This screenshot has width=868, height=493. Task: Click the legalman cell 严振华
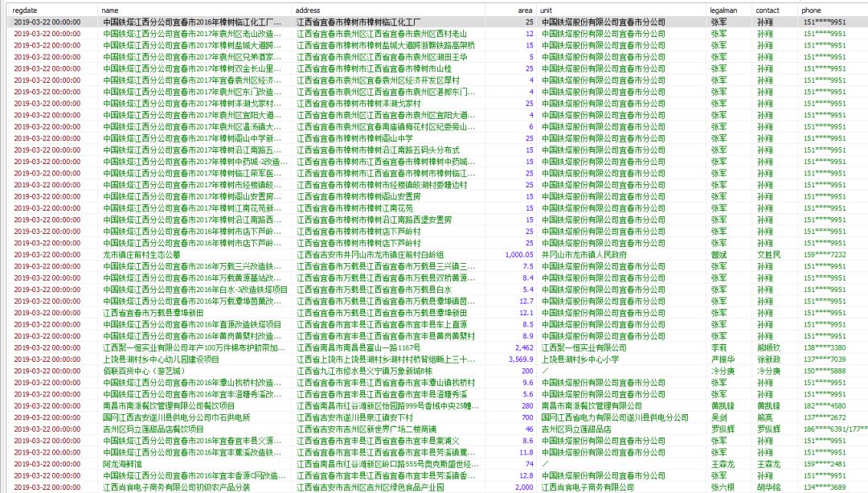pos(723,359)
